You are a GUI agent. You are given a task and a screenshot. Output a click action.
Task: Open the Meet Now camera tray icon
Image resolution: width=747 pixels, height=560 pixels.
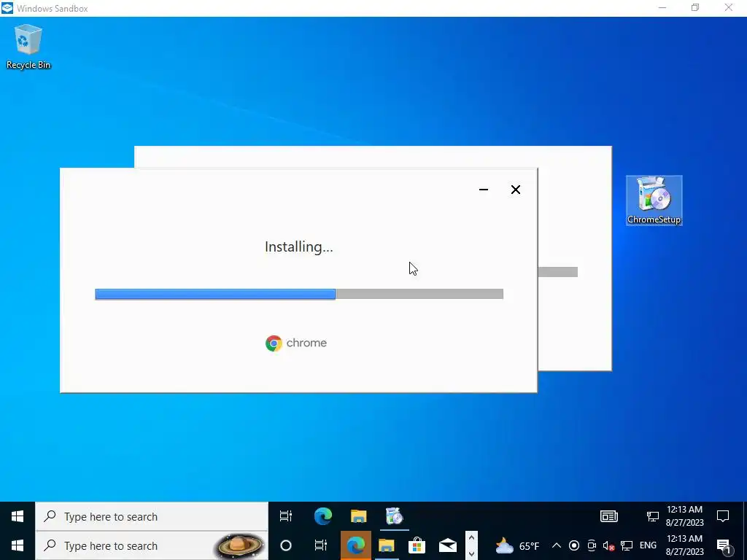[x=592, y=545]
